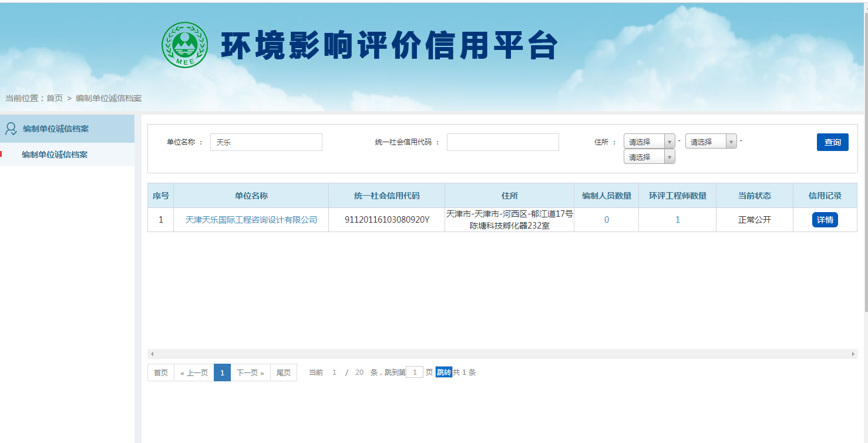
Task: Click horizontal scrollbar right arrow
Action: point(853,354)
